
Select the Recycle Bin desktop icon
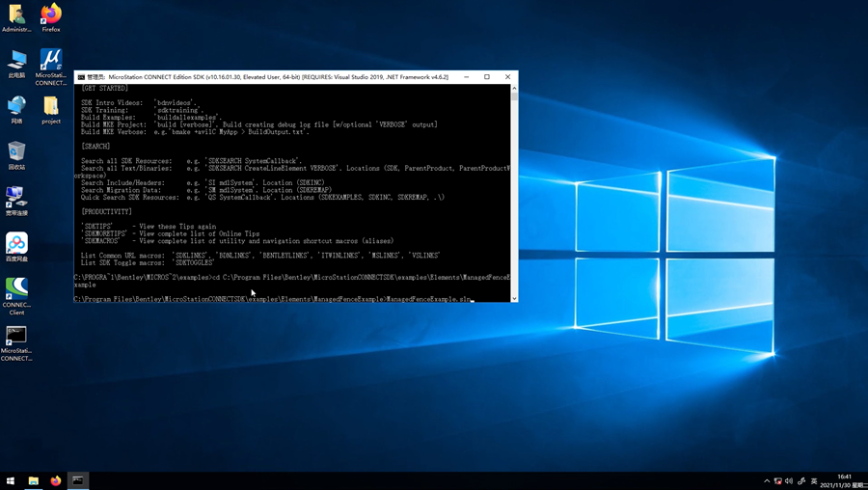pyautogui.click(x=16, y=155)
